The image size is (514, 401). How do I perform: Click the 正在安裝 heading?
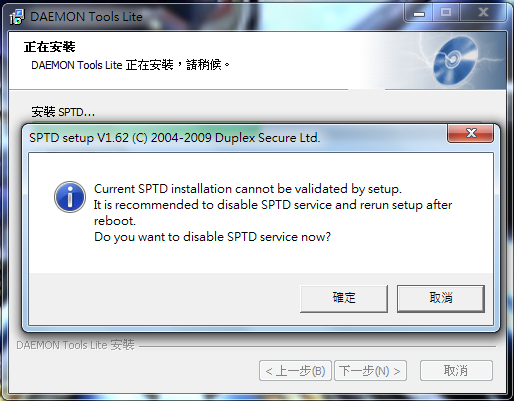50,47
